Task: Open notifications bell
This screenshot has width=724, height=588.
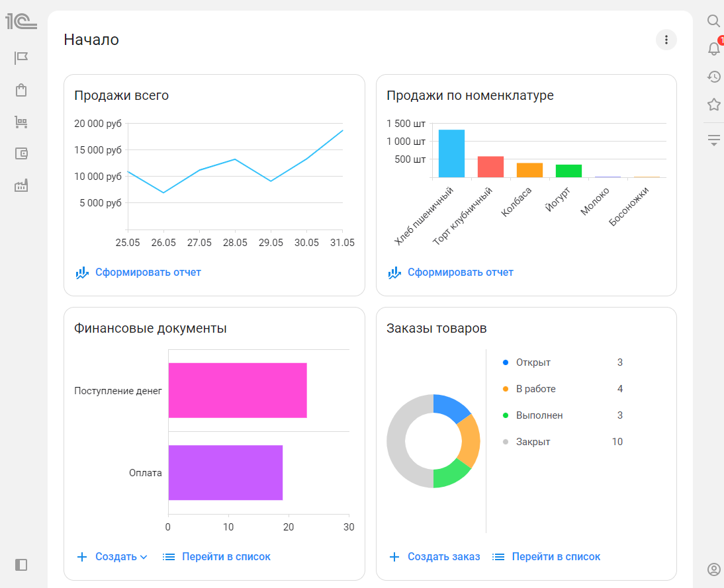Action: (714, 48)
